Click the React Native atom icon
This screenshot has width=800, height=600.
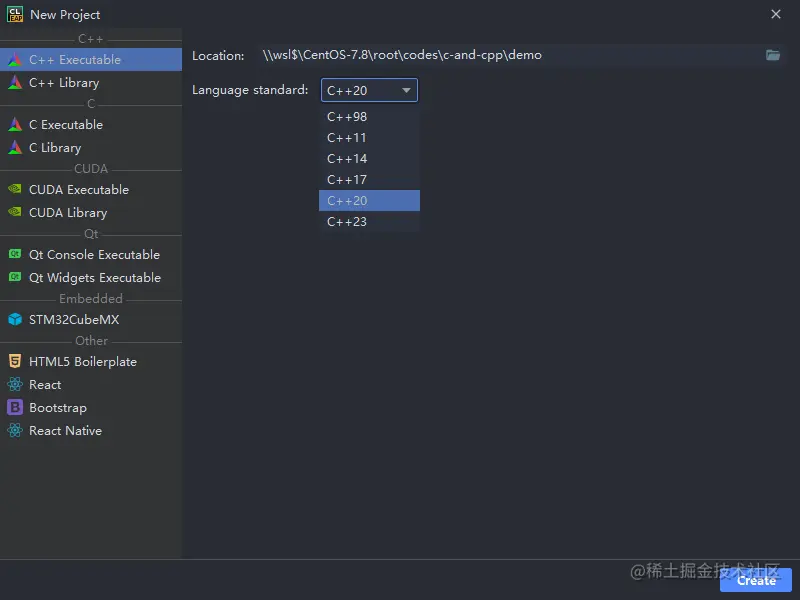click(x=15, y=431)
